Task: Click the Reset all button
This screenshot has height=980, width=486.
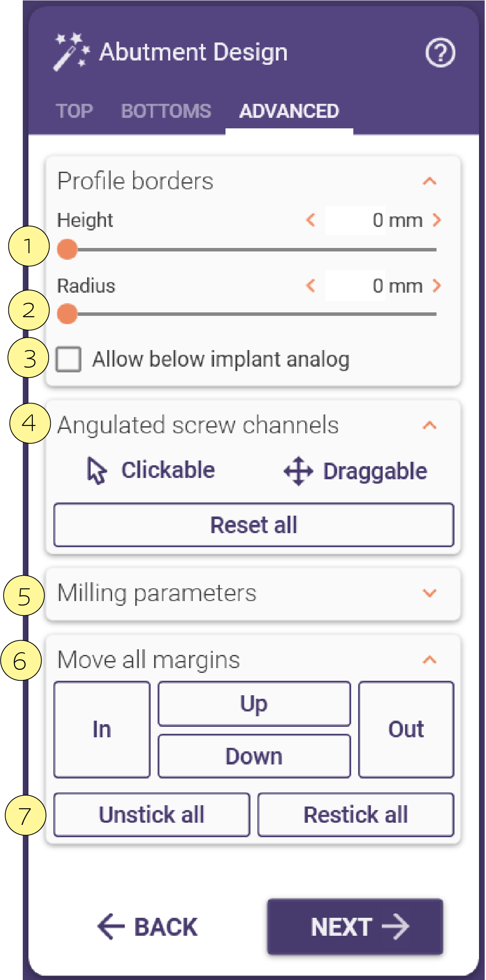Action: coord(254,525)
